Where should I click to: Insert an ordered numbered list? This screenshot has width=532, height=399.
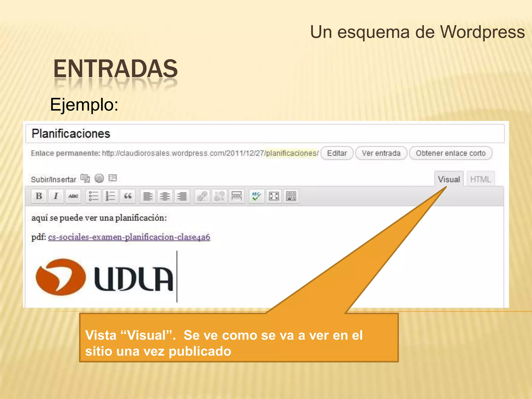111,196
